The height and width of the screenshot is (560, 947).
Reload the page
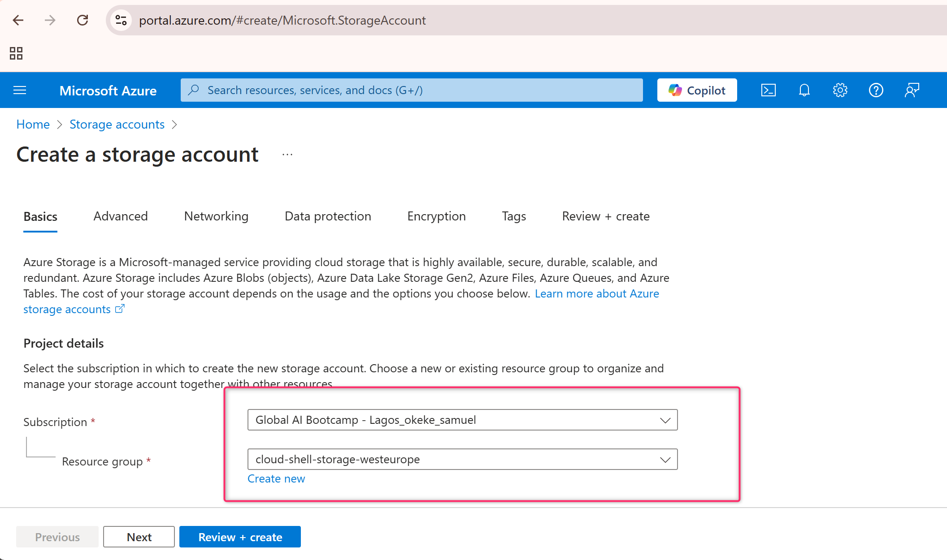(x=83, y=20)
